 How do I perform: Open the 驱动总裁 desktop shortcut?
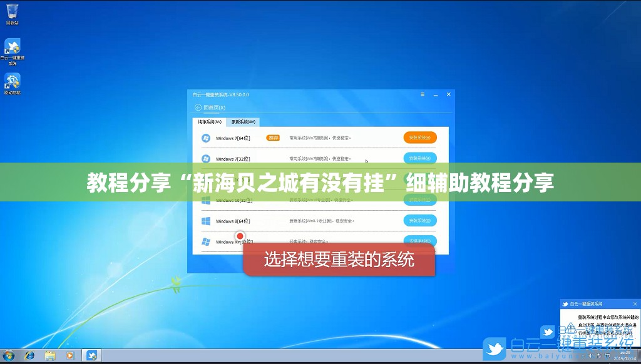coord(13,84)
